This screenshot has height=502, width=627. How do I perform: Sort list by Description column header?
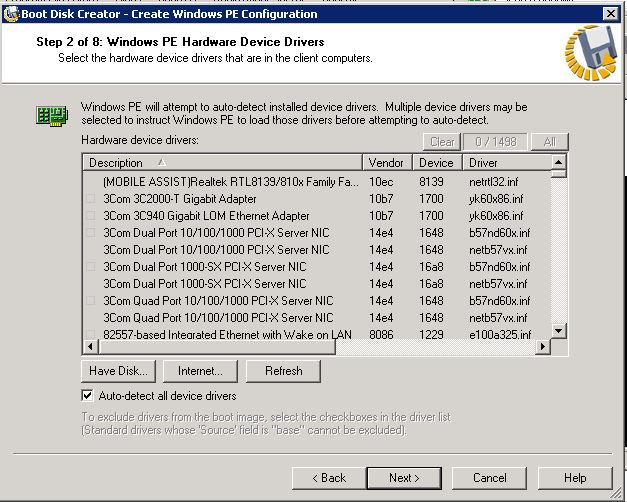coord(223,163)
